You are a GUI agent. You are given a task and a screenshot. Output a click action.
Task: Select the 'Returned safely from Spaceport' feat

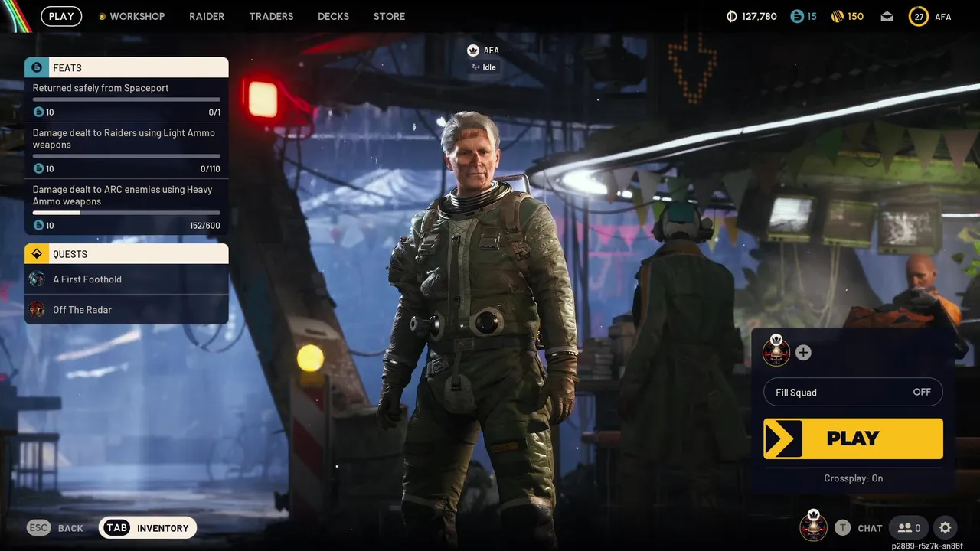coord(126,100)
